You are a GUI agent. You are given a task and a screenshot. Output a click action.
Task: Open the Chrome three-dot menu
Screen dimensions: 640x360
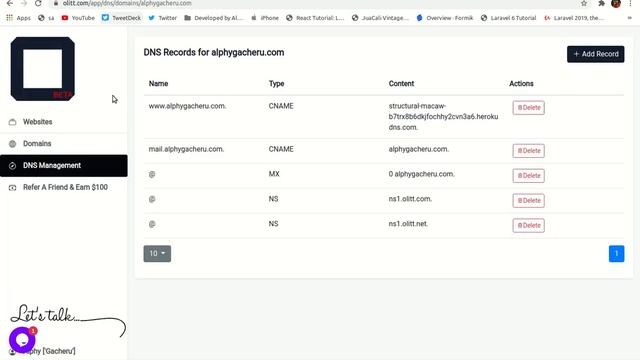(630, 3)
